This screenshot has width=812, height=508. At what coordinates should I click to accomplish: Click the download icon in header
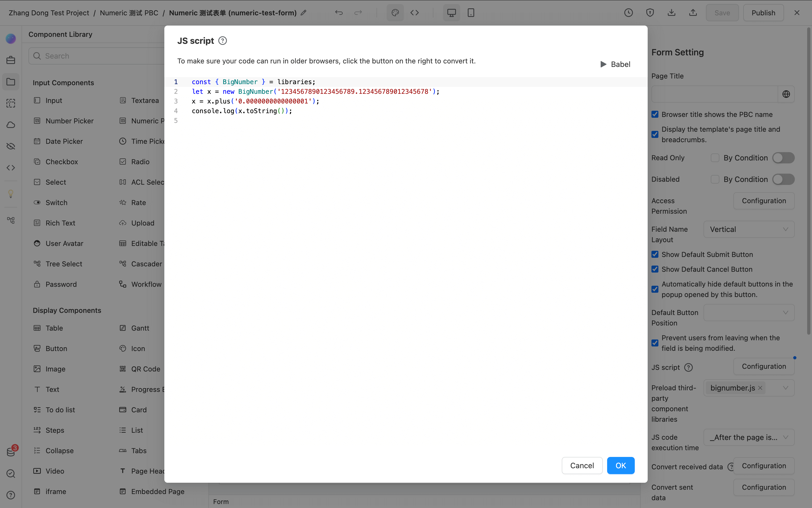pos(671,13)
